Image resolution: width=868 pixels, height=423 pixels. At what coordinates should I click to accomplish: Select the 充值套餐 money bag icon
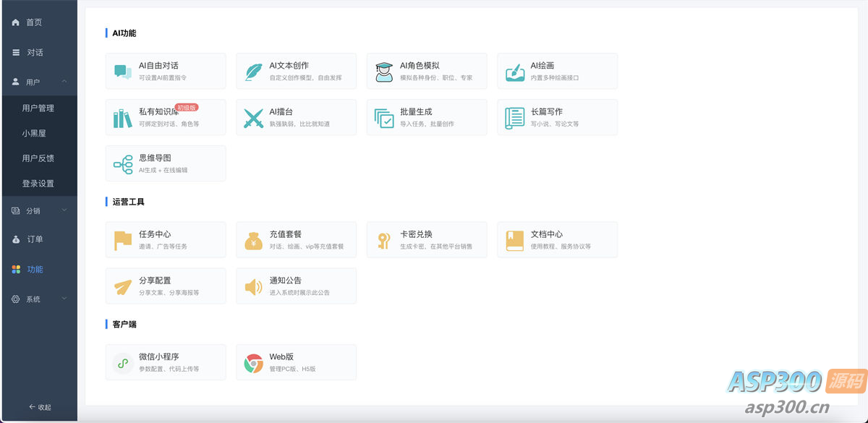pyautogui.click(x=252, y=239)
